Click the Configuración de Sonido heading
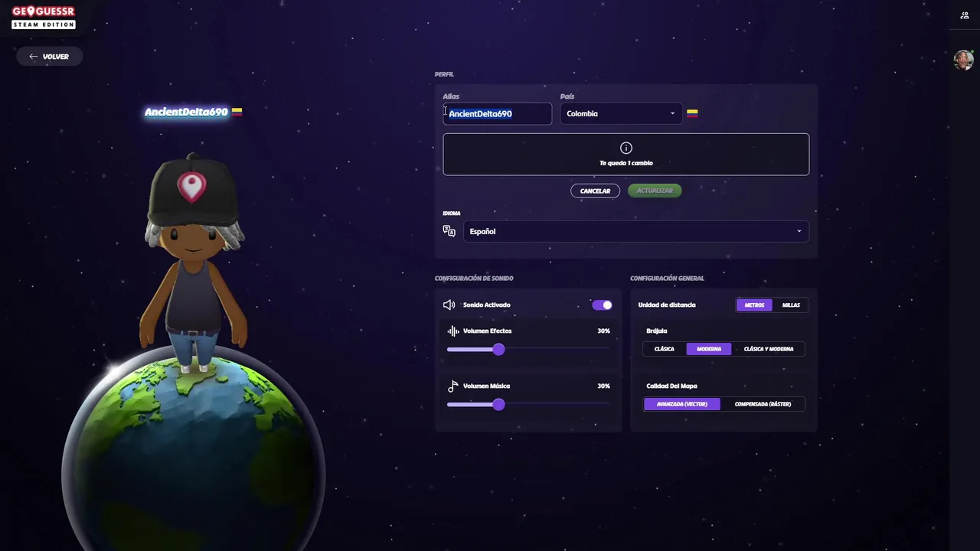This screenshot has height=551, width=980. coord(474,278)
